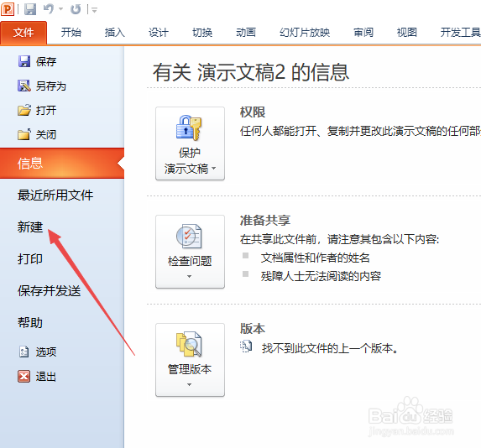Click the Save icon in quick access toolbar
This screenshot has width=481, height=448.
point(30,9)
